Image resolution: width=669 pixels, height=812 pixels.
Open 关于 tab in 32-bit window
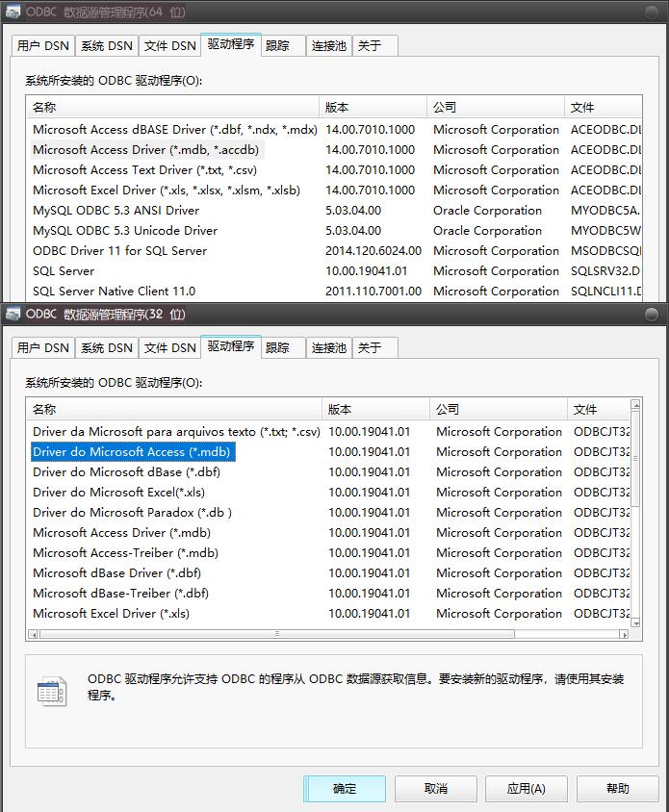(375, 347)
